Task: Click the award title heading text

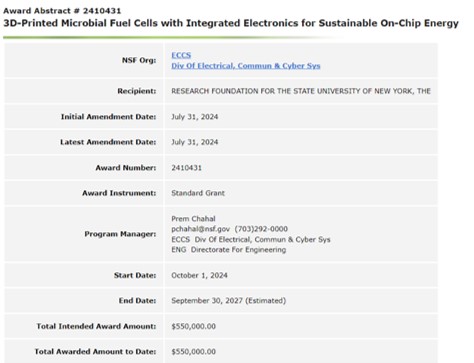Action: tap(231, 23)
